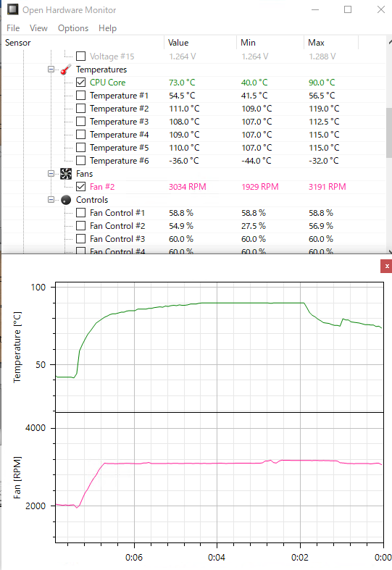Click the CPU Core value 73.0 °C
Screen dimensions: 392x570
(182, 83)
